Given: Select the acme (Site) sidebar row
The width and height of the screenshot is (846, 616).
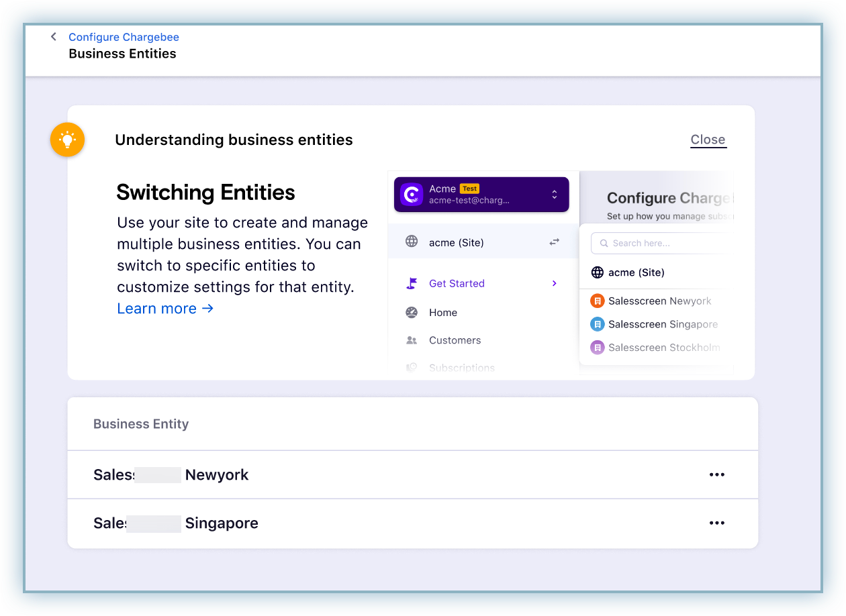Looking at the screenshot, I should 483,242.
